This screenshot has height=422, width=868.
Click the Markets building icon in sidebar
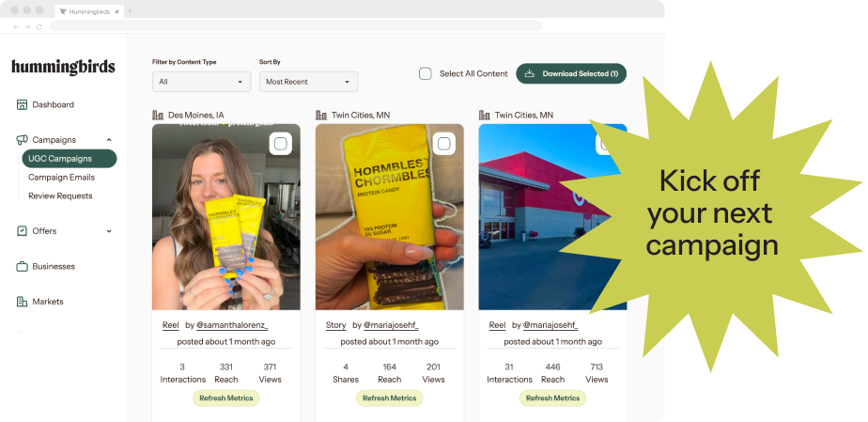22,302
